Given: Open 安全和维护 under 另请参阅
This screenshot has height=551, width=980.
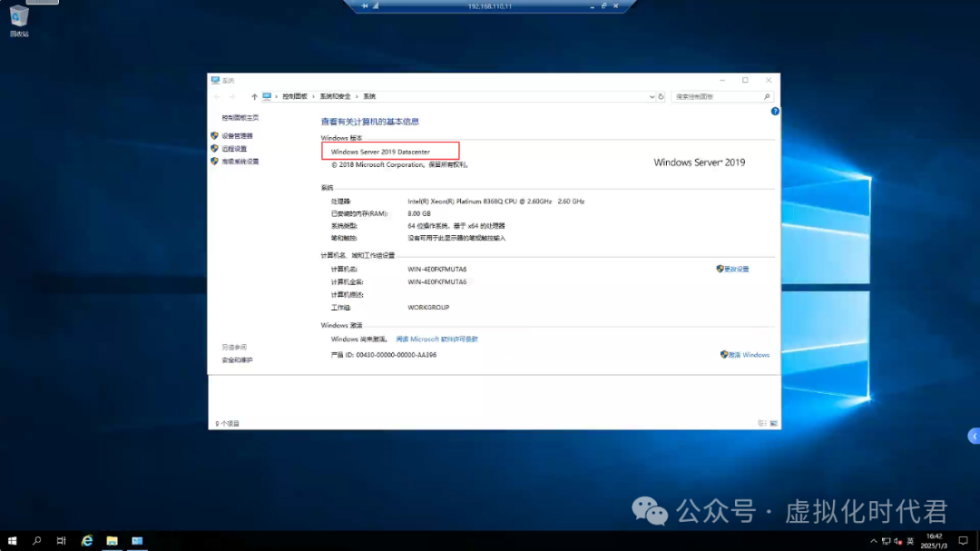Looking at the screenshot, I should (x=238, y=360).
